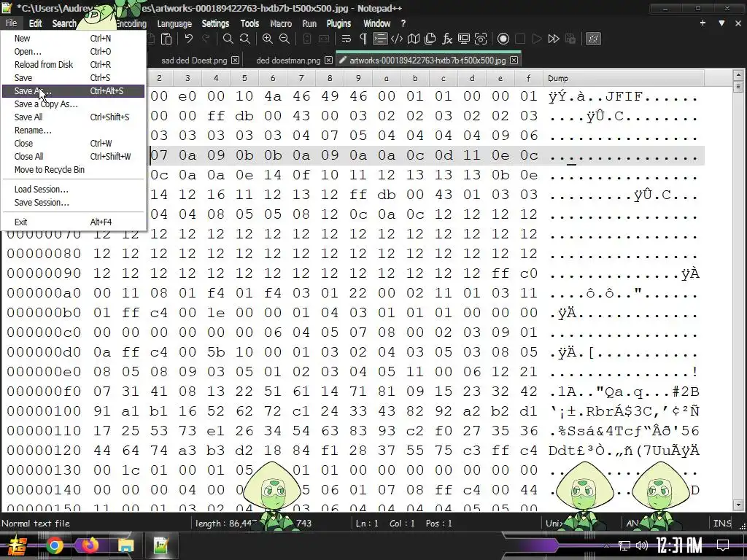This screenshot has height=560, width=747.
Task: Open the ? help menu
Action: [403, 23]
